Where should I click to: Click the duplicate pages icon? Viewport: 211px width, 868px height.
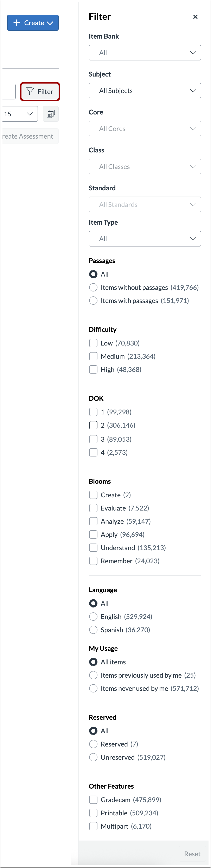click(51, 114)
